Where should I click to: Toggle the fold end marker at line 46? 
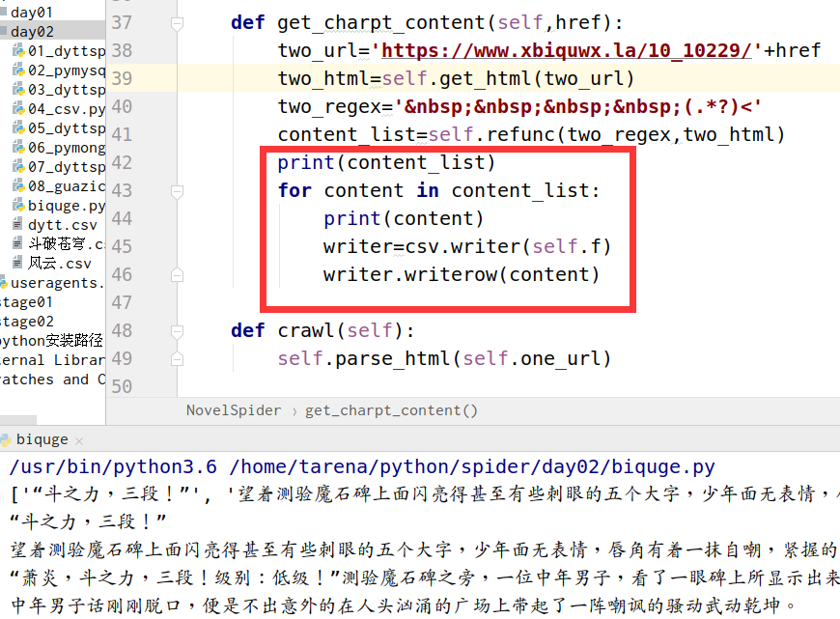176,275
